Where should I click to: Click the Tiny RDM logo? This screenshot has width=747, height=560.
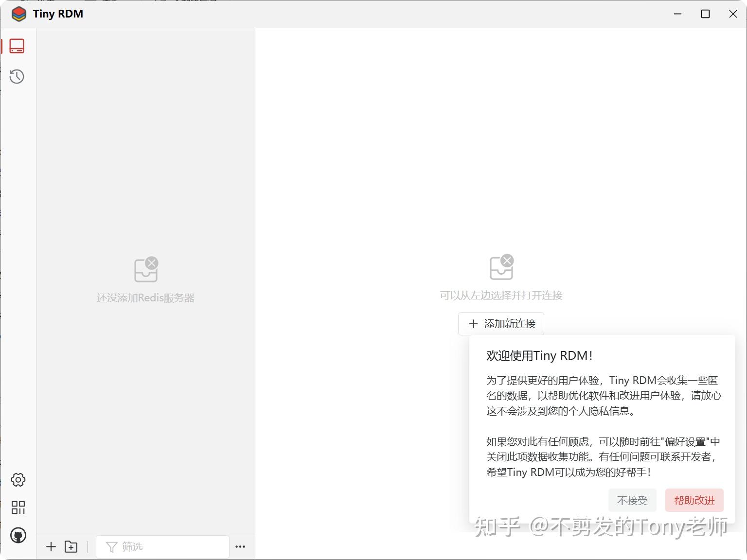tap(18, 14)
